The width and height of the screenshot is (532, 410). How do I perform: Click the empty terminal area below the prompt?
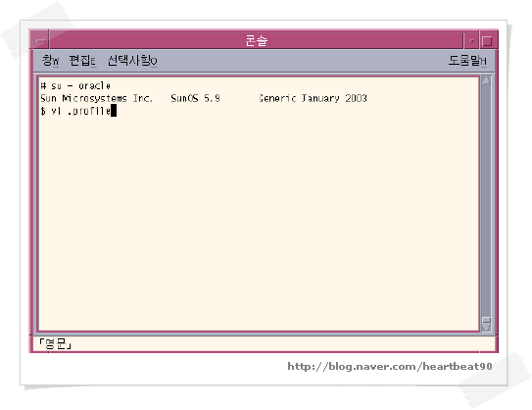point(259,221)
